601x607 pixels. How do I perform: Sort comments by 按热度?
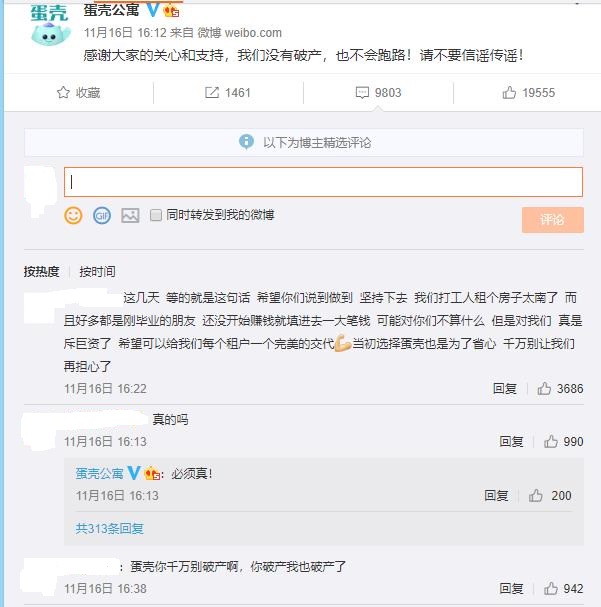coord(41,271)
